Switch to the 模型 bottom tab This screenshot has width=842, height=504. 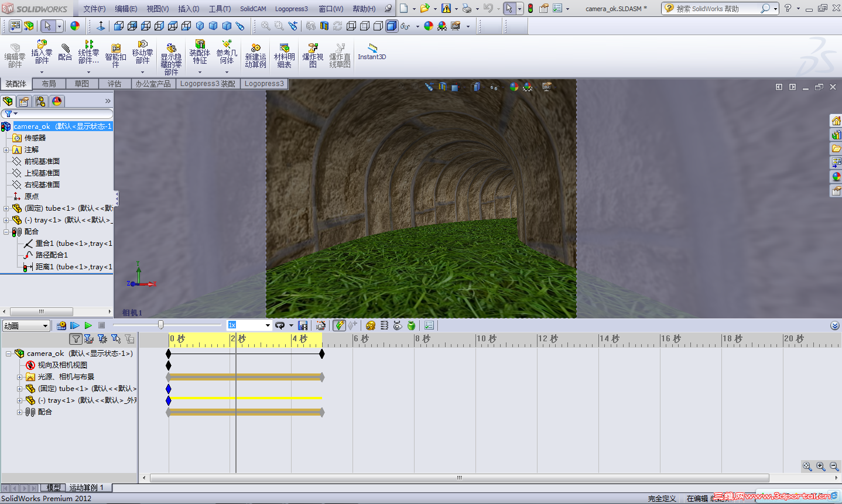53,488
